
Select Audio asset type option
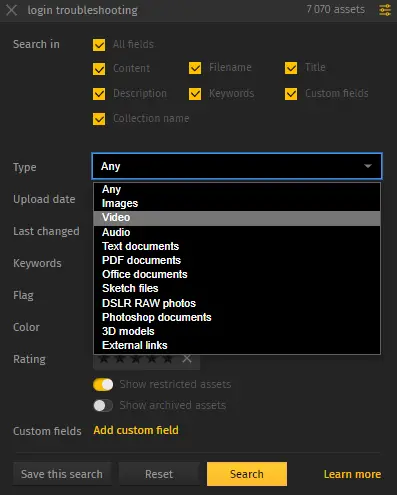coord(237,232)
